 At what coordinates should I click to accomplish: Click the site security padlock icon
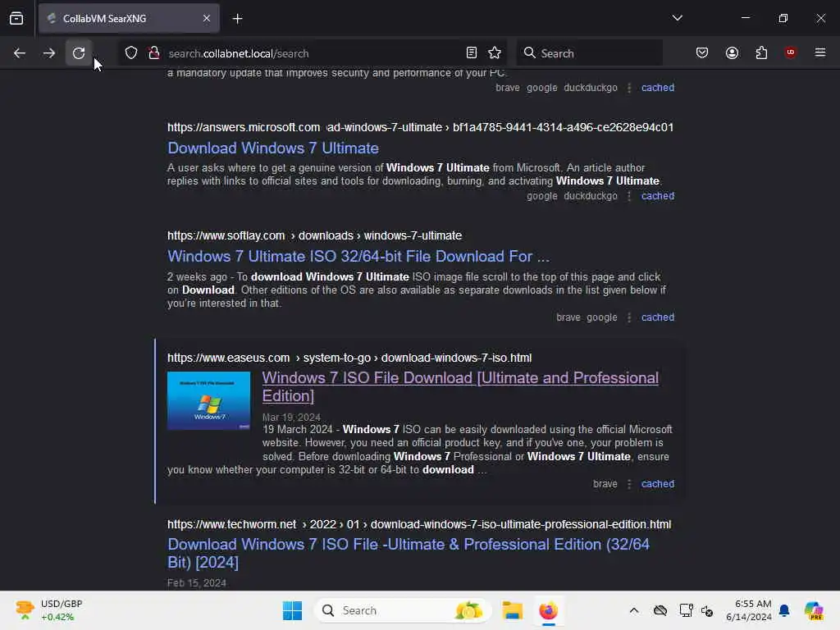[154, 52]
